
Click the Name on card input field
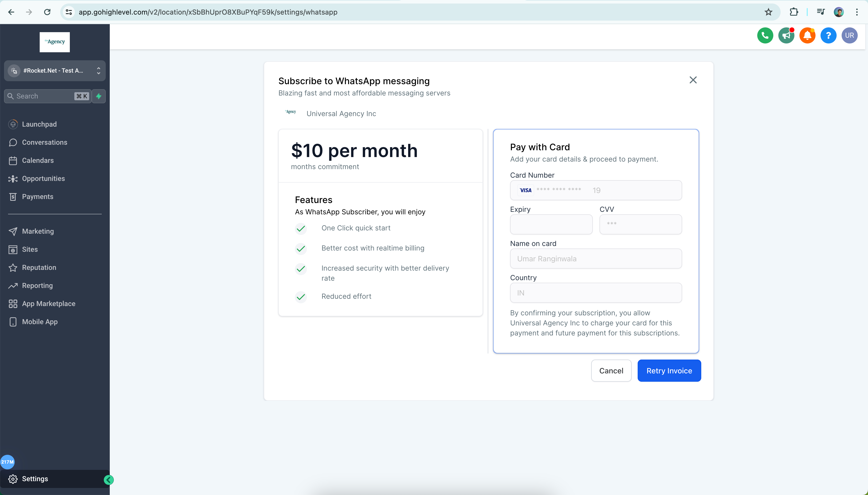coord(595,258)
